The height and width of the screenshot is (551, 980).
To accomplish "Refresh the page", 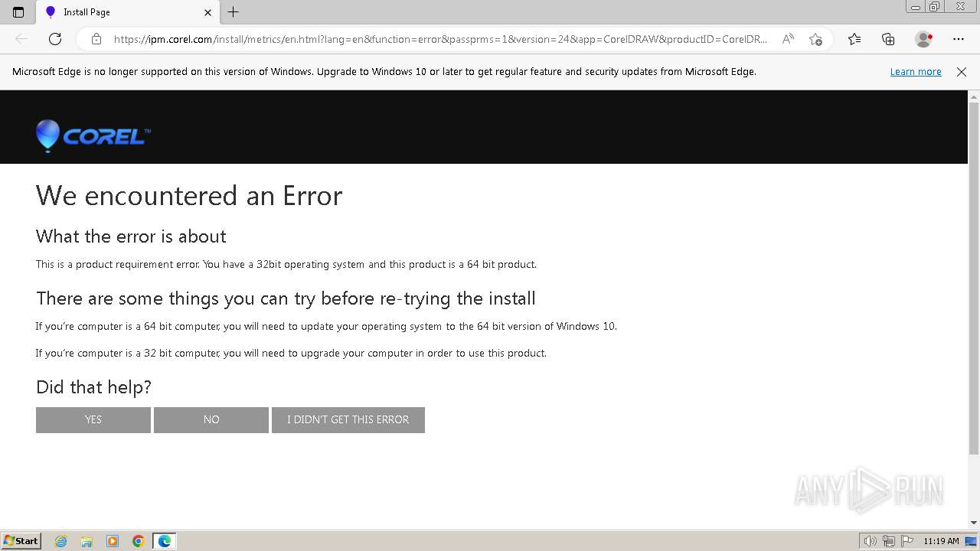I will pyautogui.click(x=55, y=39).
